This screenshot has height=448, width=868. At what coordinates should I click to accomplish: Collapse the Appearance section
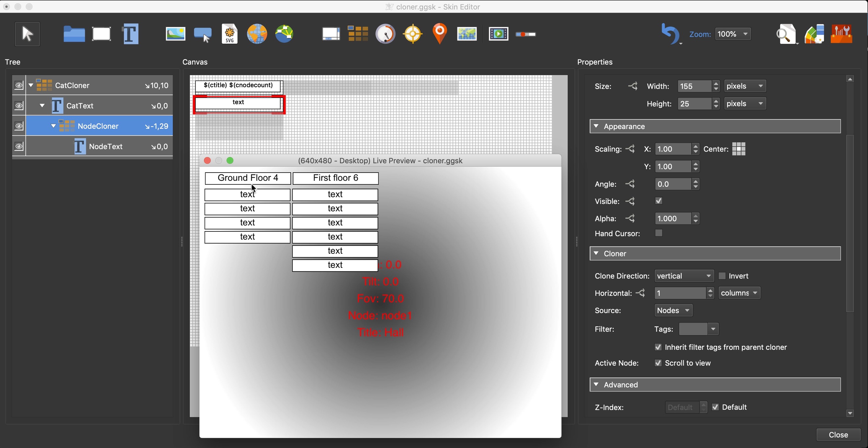596,126
